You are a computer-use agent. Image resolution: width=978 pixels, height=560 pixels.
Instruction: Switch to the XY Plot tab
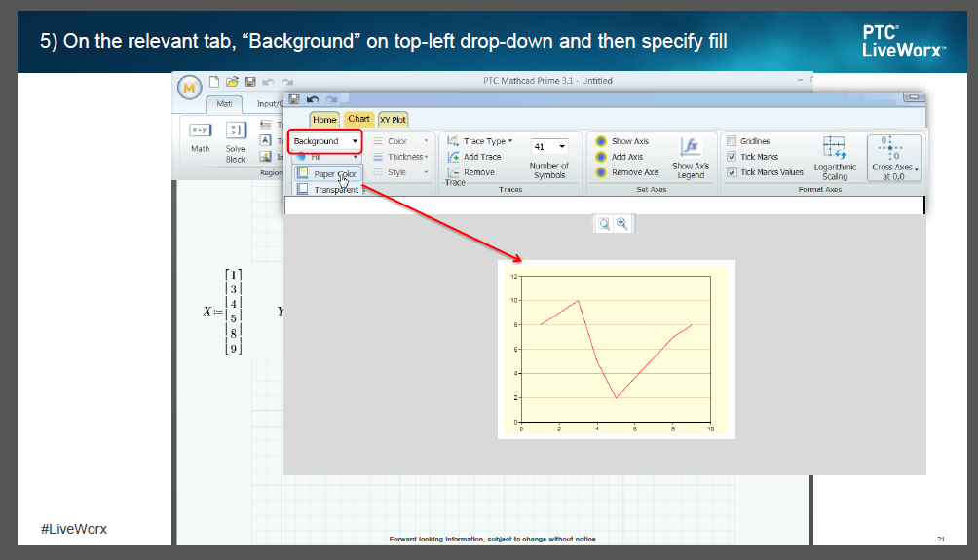(393, 119)
